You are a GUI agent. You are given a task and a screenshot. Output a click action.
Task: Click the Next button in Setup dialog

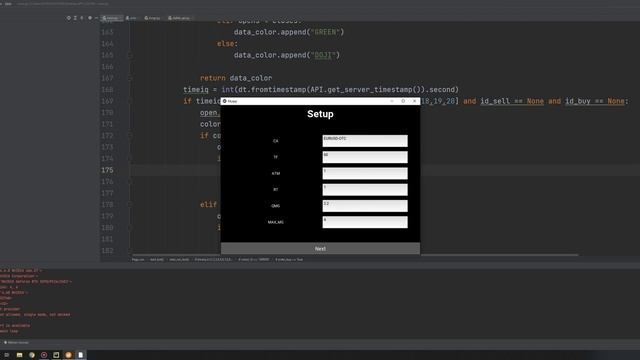click(320, 249)
